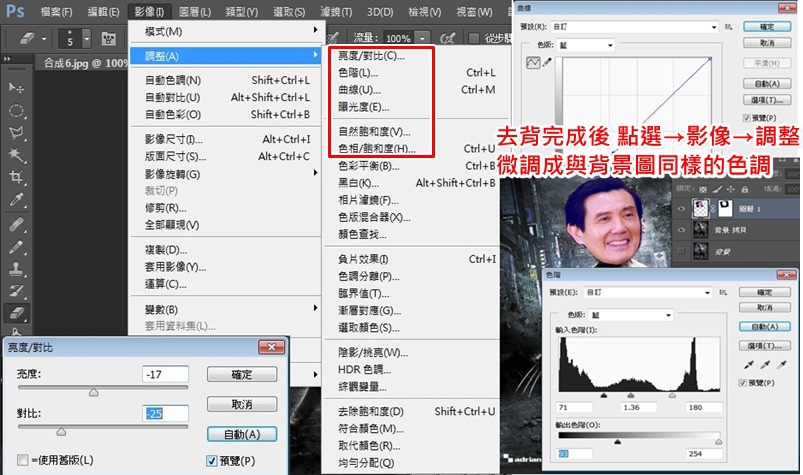Toggle 使用舊版(L) checkbox in Brightness dialog

[x=23, y=460]
